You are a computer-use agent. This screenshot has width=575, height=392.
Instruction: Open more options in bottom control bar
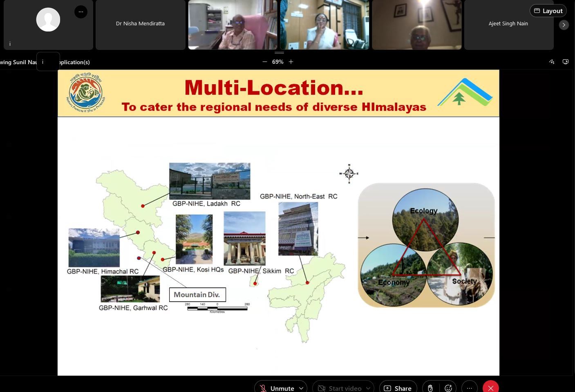(x=469, y=388)
